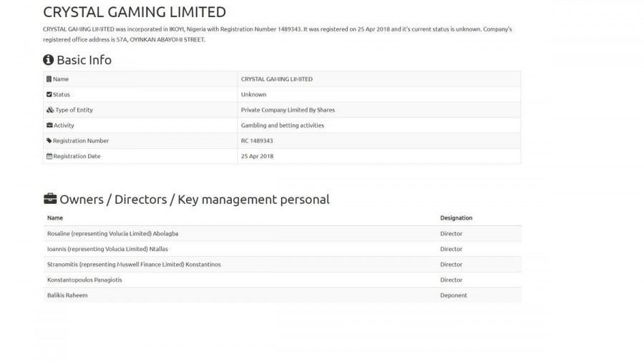Click the checkmark icon next to Status
644x362 pixels.
click(x=49, y=94)
